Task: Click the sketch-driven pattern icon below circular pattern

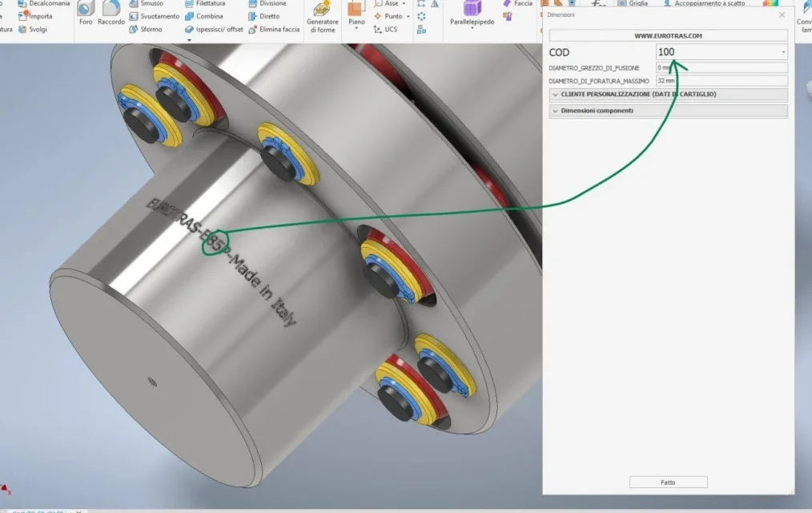Action: [421, 30]
